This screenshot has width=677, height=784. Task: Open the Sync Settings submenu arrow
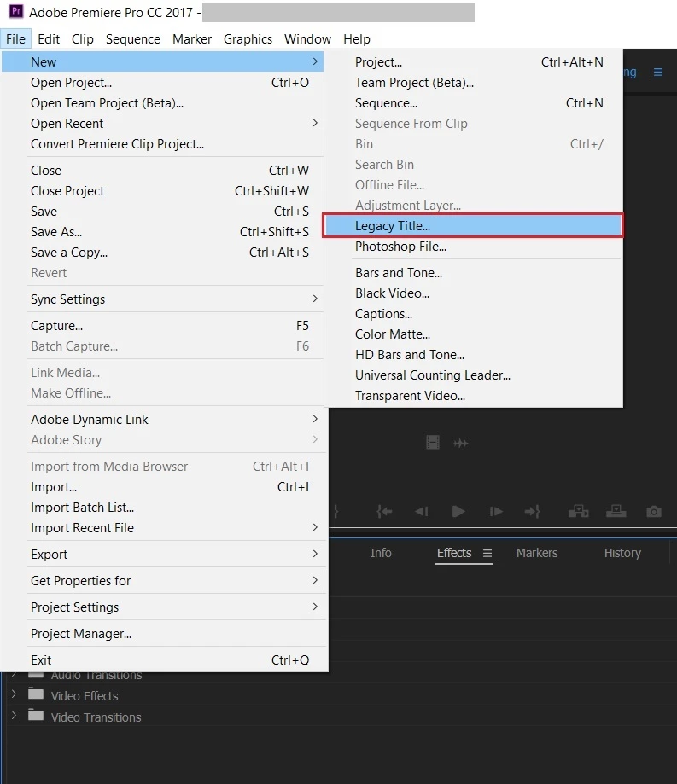point(315,299)
